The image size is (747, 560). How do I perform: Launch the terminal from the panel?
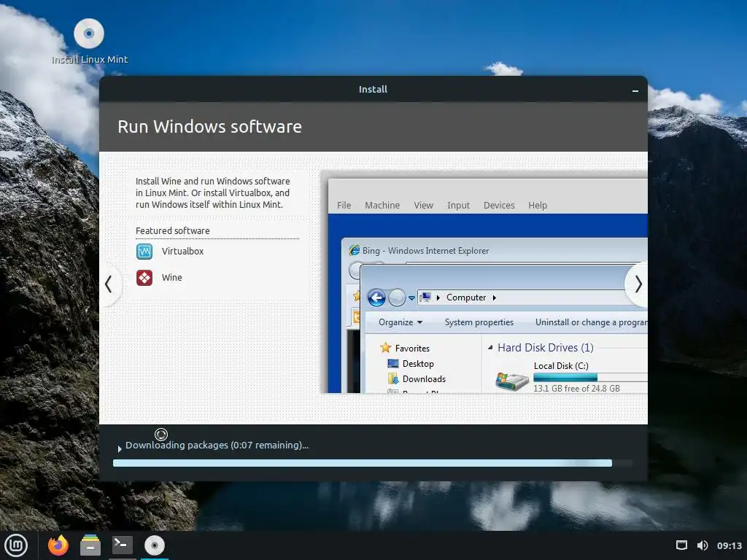point(122,545)
